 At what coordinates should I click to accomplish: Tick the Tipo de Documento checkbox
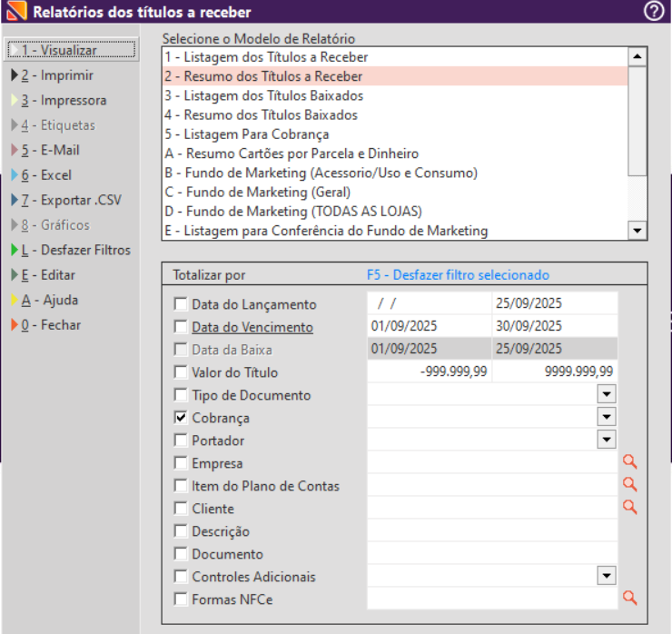point(181,395)
